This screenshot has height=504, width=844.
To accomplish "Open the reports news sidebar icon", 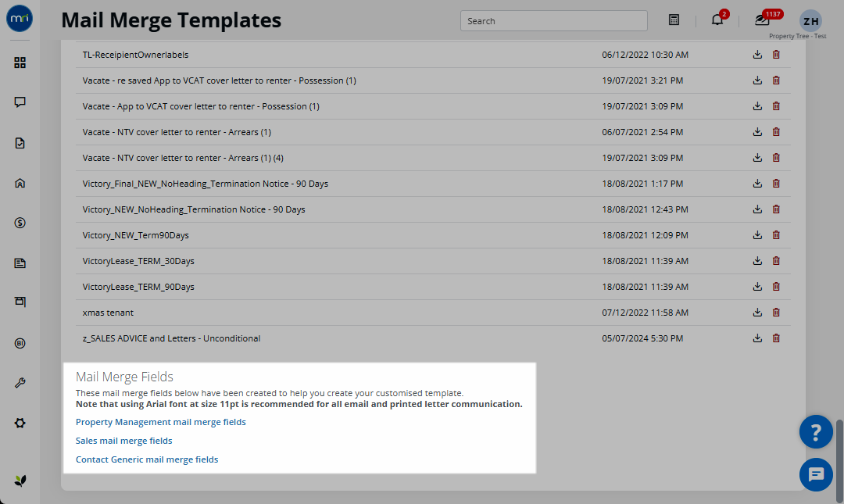I will pyautogui.click(x=20, y=263).
